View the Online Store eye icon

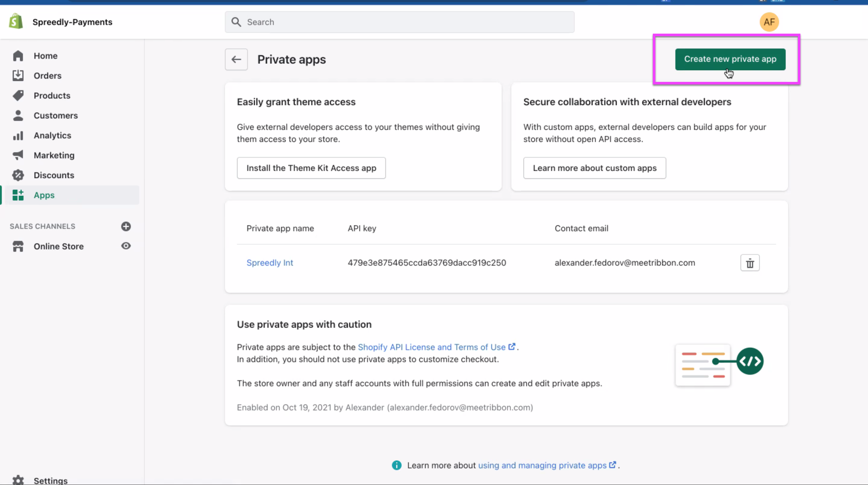coord(126,246)
